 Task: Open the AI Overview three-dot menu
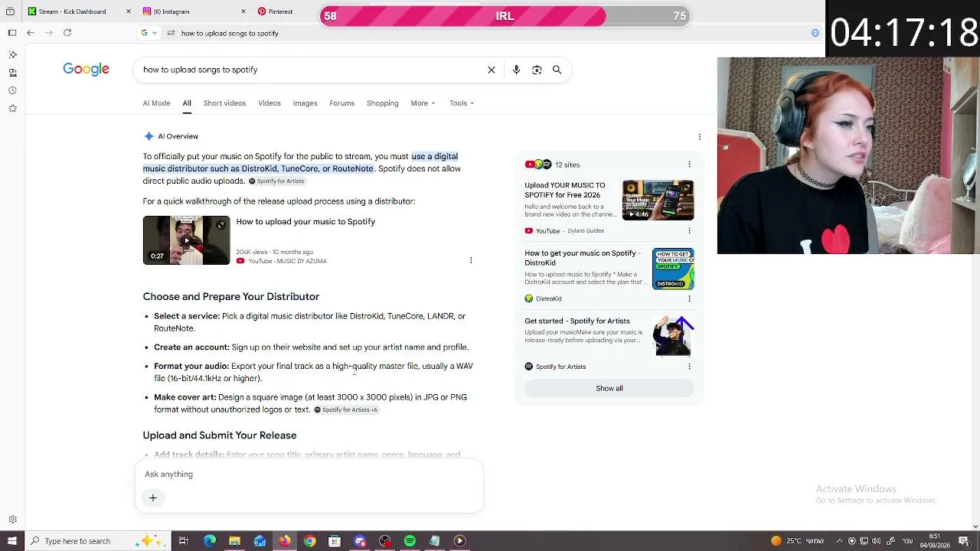tap(699, 137)
